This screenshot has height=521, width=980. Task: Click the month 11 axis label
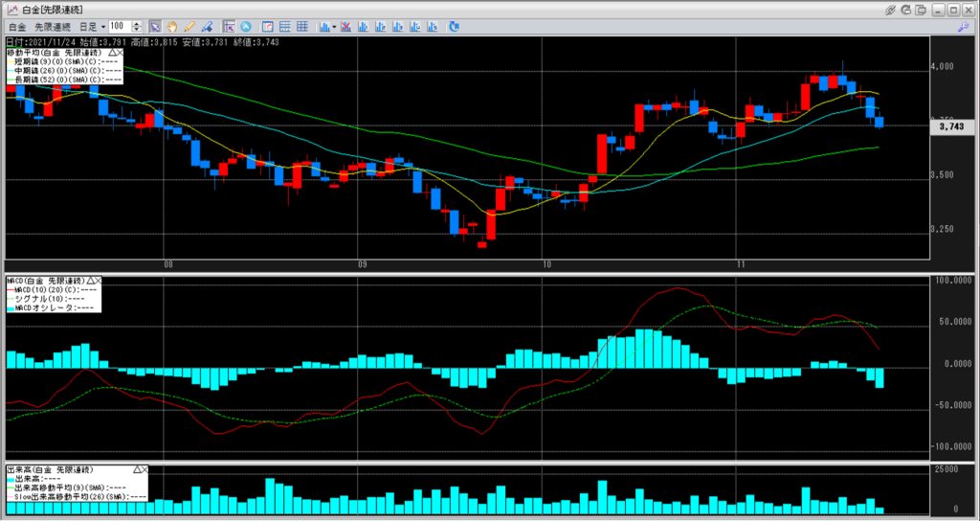point(742,265)
